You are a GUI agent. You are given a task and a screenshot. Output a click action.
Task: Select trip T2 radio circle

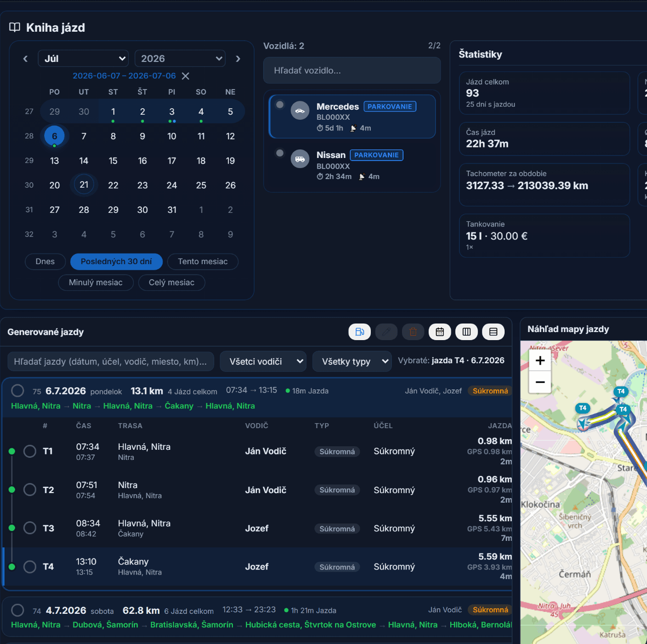click(30, 490)
